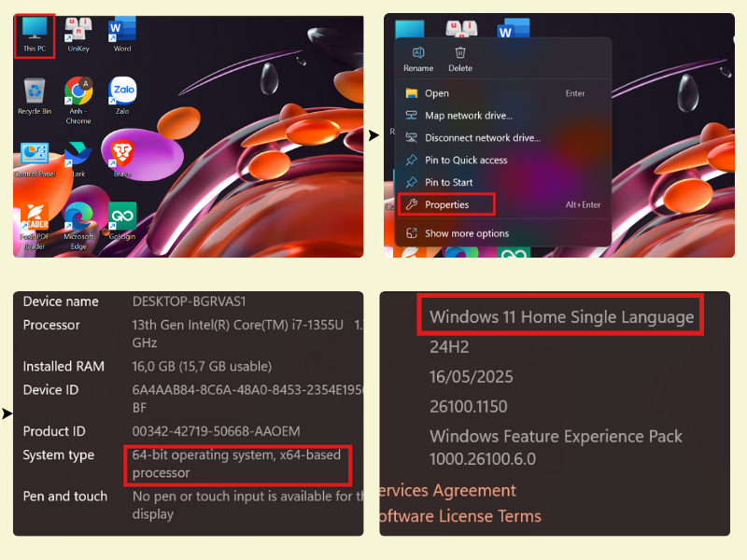Open the Control Panel icon
The image size is (747, 560).
coord(35,160)
